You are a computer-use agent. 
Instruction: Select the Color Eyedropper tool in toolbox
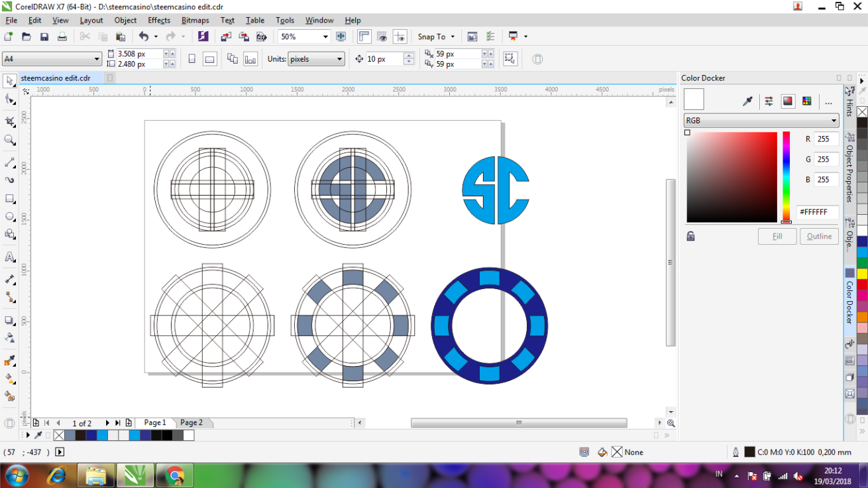(10, 361)
